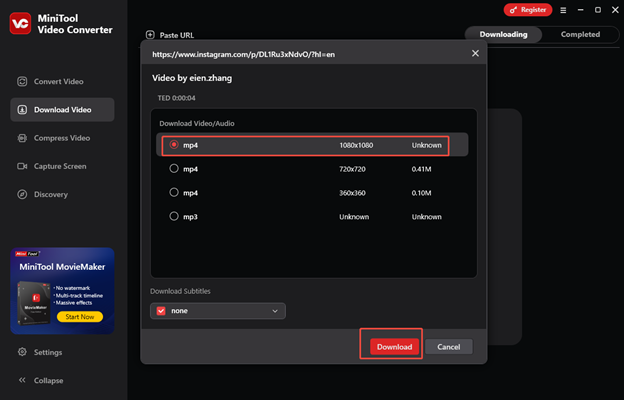Screen dimensions: 624x400
Task: Click the Cancel button
Action: (x=449, y=347)
